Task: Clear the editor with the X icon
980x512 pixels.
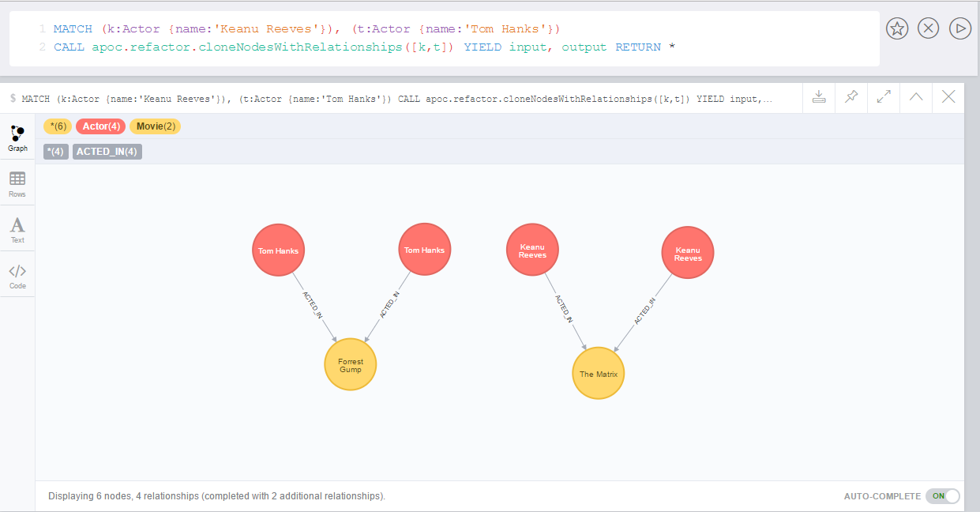Action: [x=928, y=28]
